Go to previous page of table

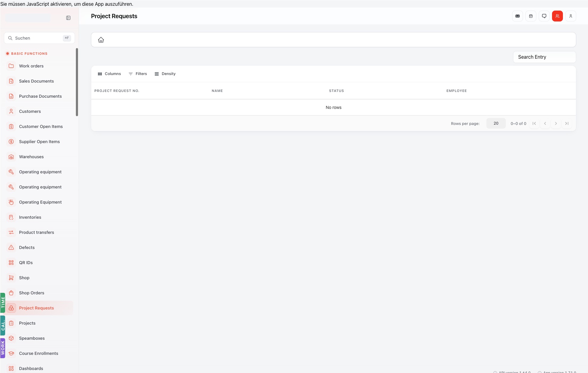[545, 123]
